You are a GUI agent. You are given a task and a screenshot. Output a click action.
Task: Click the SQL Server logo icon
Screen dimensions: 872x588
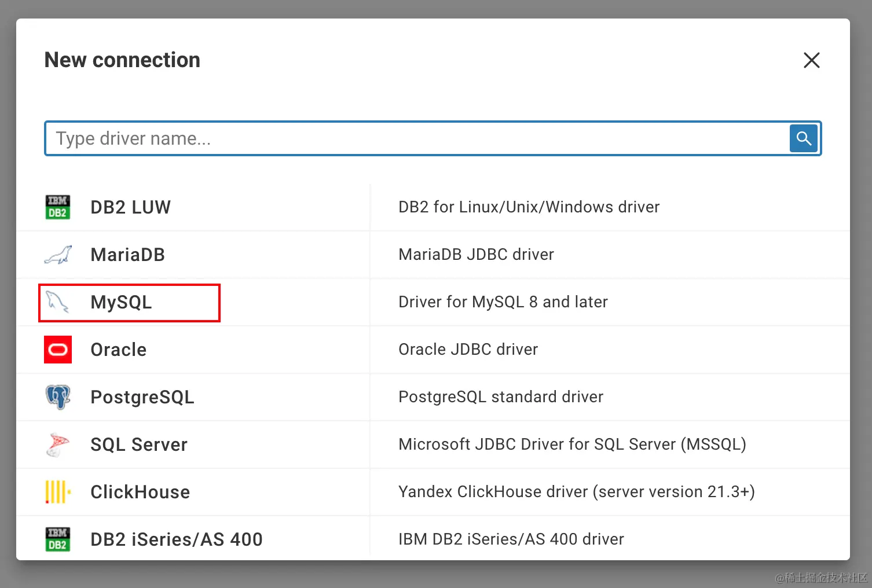click(58, 444)
